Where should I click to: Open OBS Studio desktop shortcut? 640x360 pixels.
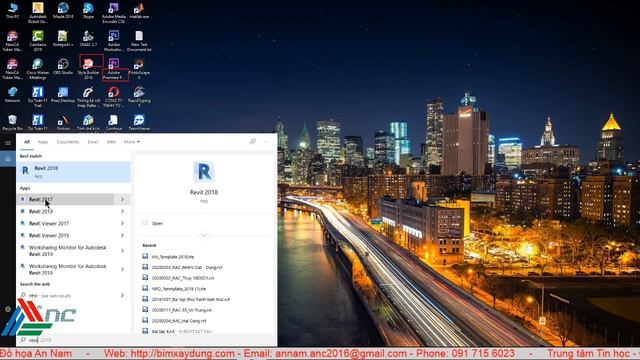pyautogui.click(x=63, y=67)
